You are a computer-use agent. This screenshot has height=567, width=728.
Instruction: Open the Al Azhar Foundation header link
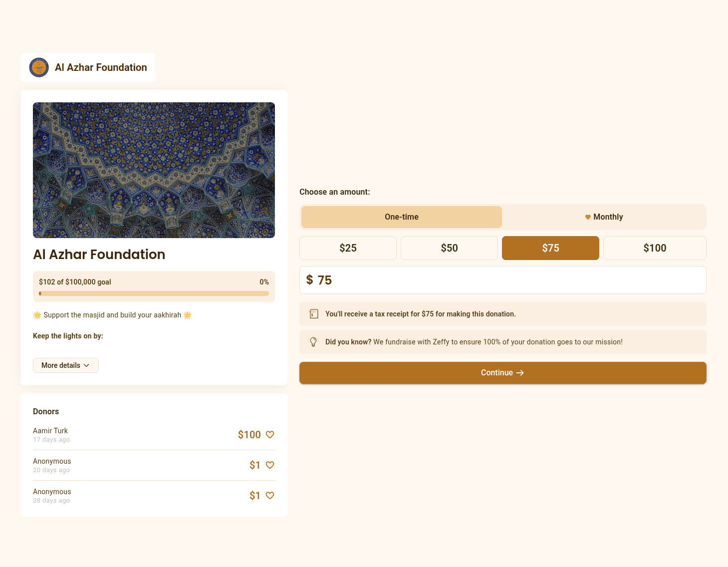pyautogui.click(x=101, y=67)
